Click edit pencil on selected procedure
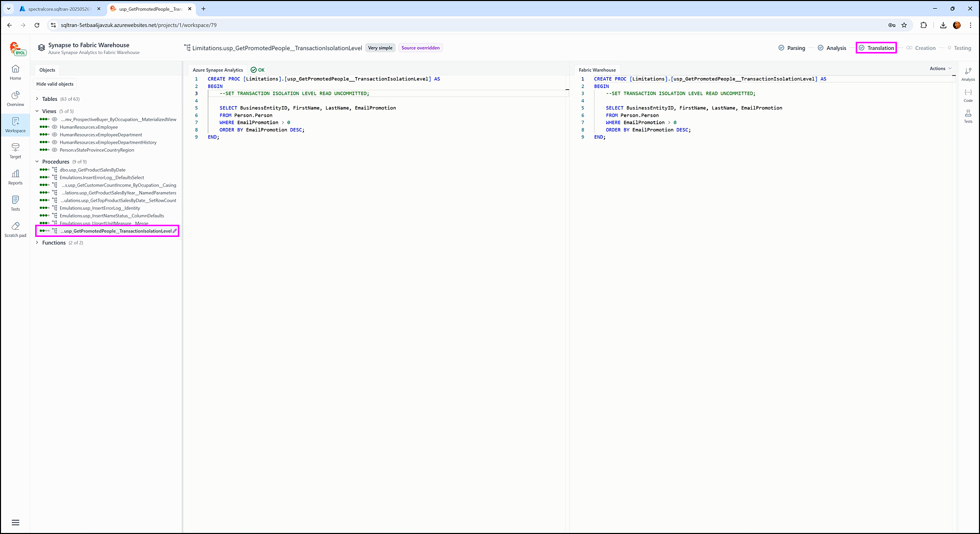This screenshot has height=534, width=980. [175, 231]
